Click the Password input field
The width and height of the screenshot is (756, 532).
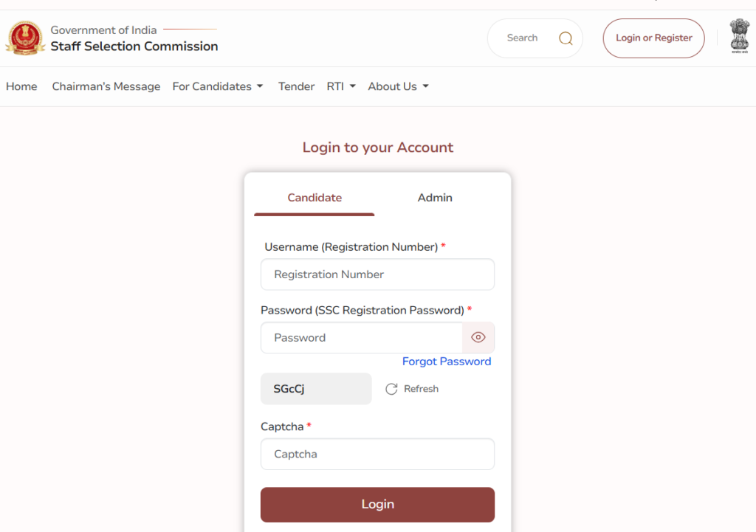(361, 337)
